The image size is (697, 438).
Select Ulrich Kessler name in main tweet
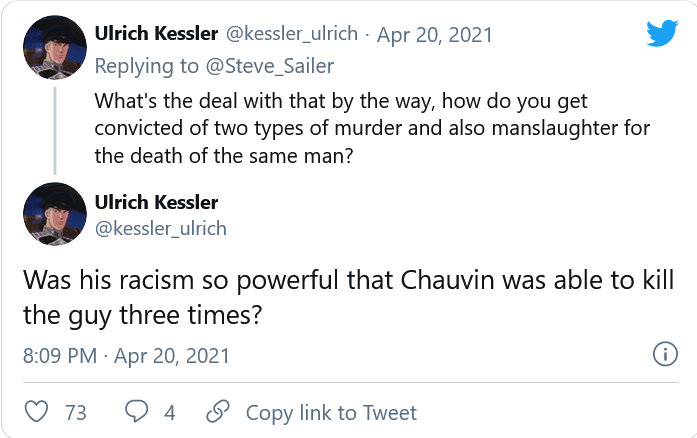click(155, 202)
